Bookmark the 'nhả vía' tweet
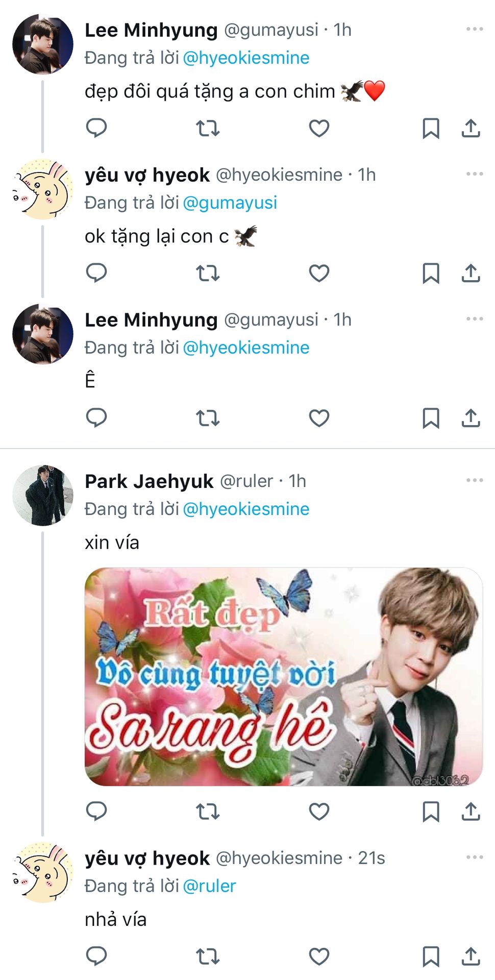The width and height of the screenshot is (495, 980). pyautogui.click(x=431, y=956)
